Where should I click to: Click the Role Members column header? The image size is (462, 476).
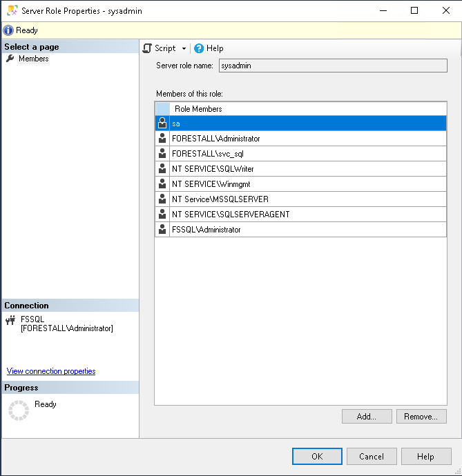click(198, 109)
